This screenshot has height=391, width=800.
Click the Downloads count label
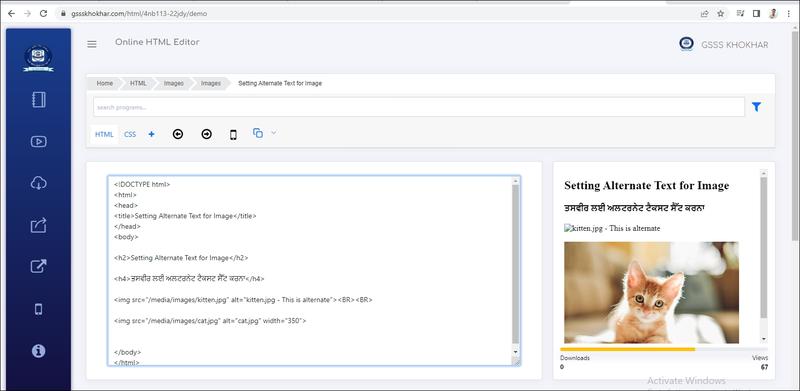tap(574, 358)
